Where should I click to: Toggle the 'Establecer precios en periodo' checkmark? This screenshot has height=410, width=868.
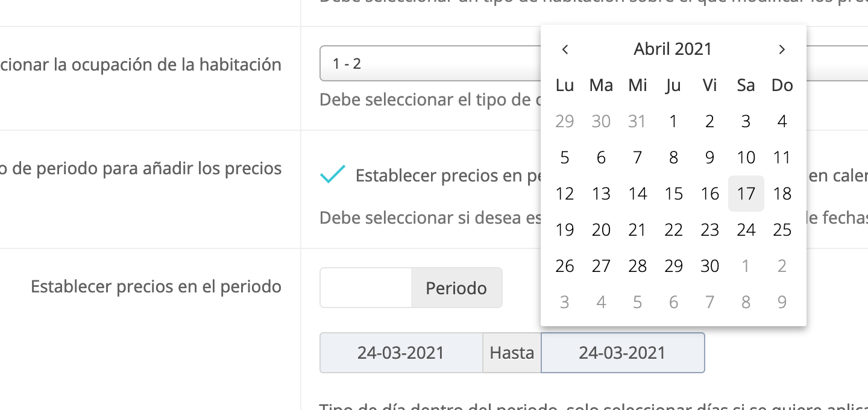[x=333, y=174]
